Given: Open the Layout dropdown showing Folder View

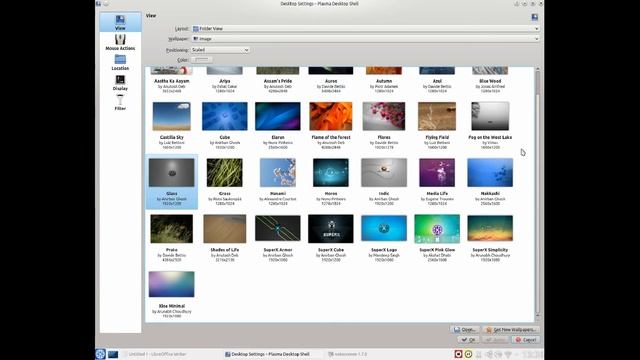Looking at the screenshot, I should coord(366,29).
